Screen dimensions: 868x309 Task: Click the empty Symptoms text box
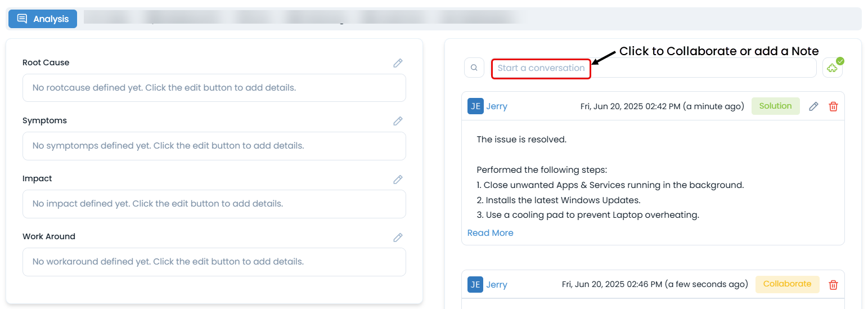tap(214, 146)
